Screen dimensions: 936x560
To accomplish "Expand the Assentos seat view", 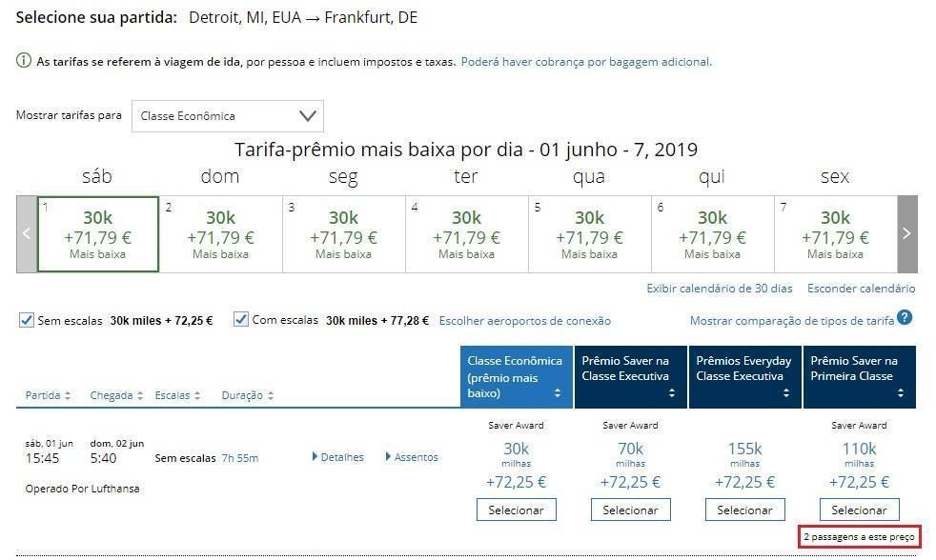I will (x=412, y=457).
